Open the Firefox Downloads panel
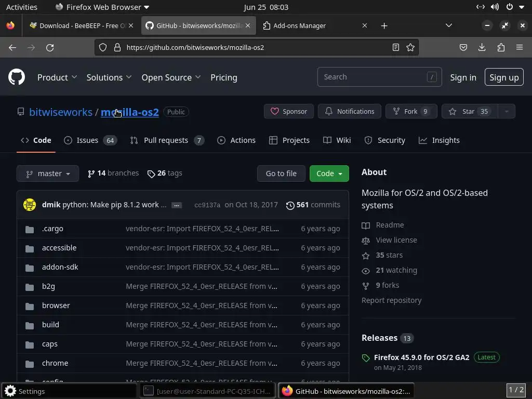 pyautogui.click(x=482, y=47)
